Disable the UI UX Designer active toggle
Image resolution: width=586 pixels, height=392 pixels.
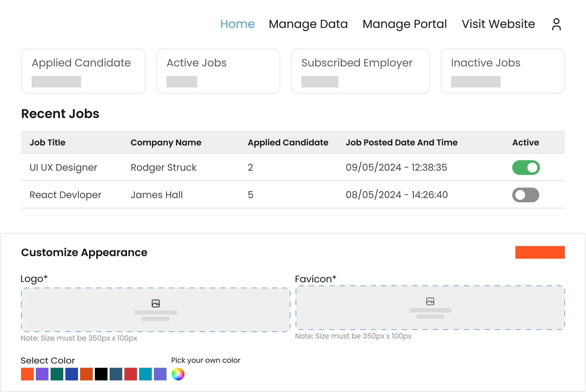pos(526,168)
